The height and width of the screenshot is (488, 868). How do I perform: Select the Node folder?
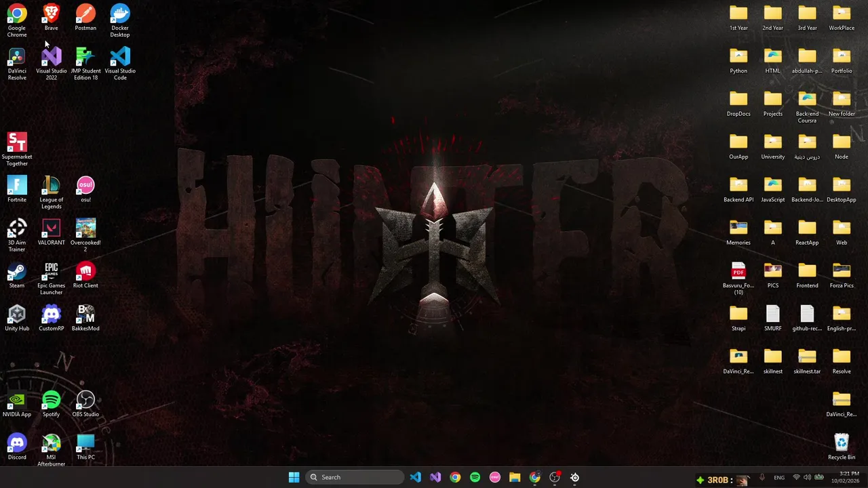coord(842,146)
